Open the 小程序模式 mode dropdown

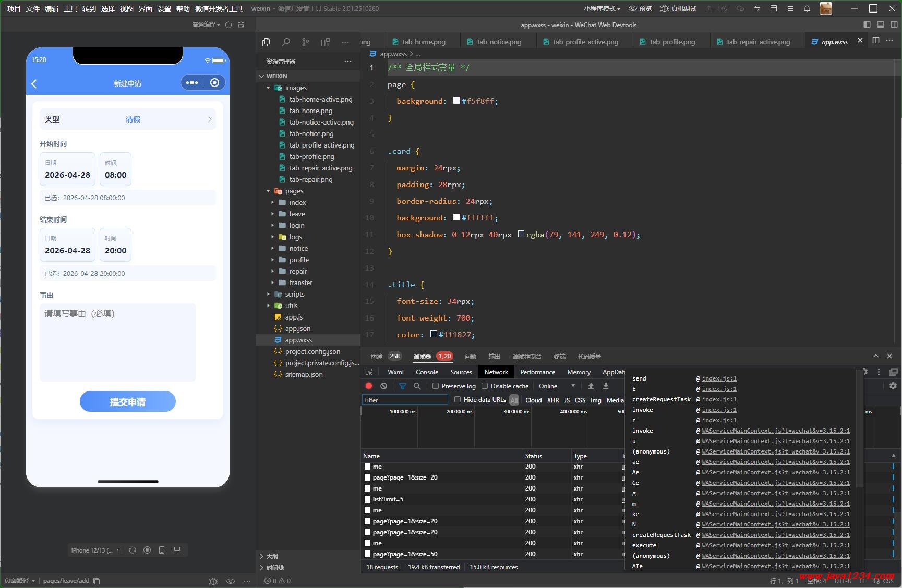click(x=602, y=9)
